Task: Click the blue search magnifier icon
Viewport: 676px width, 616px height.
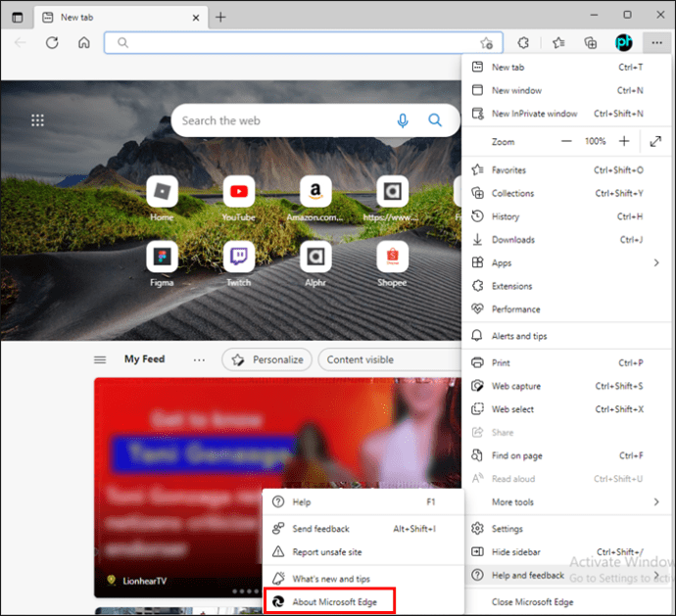Action: [435, 120]
